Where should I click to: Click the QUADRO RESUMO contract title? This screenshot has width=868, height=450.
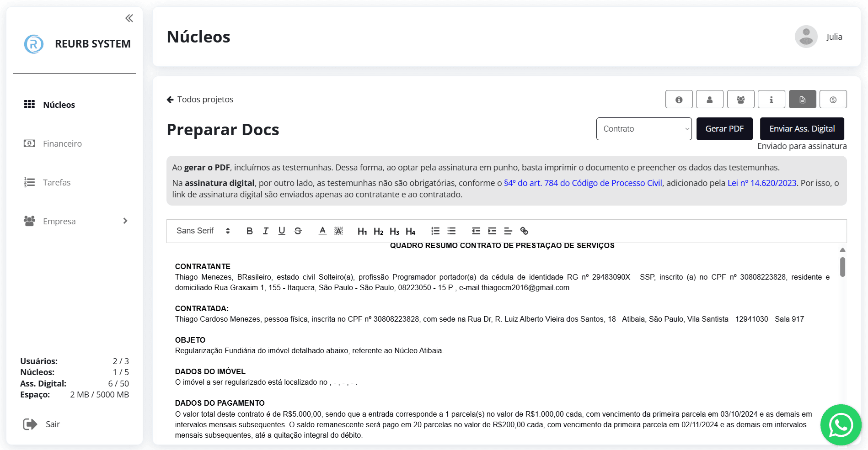click(502, 245)
